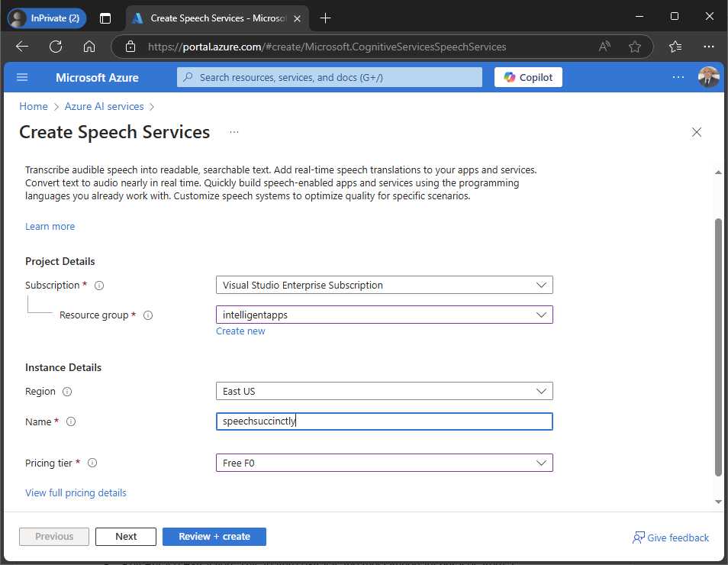Open browser Settings and more menu
Image resolution: width=728 pixels, height=565 pixels.
tap(708, 47)
